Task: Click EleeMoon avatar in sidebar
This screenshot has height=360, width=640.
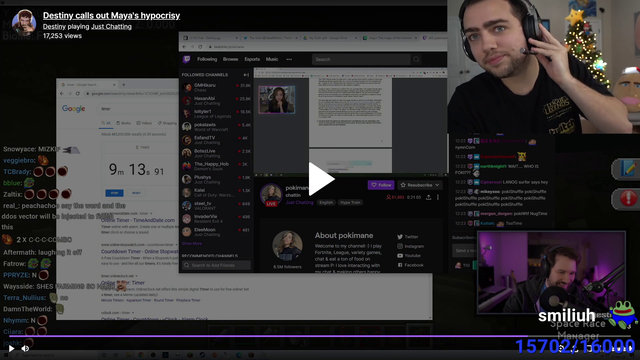Action: [187, 231]
